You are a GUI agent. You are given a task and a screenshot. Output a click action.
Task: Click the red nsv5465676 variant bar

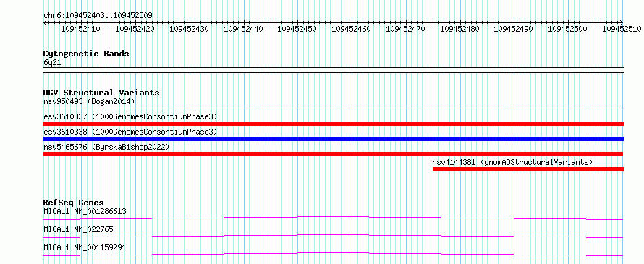click(334, 154)
